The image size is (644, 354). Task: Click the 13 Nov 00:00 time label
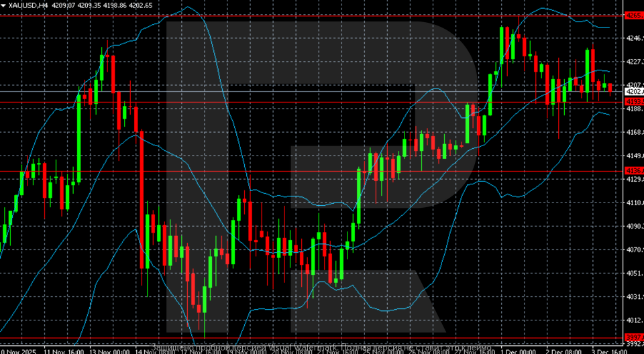click(110, 351)
